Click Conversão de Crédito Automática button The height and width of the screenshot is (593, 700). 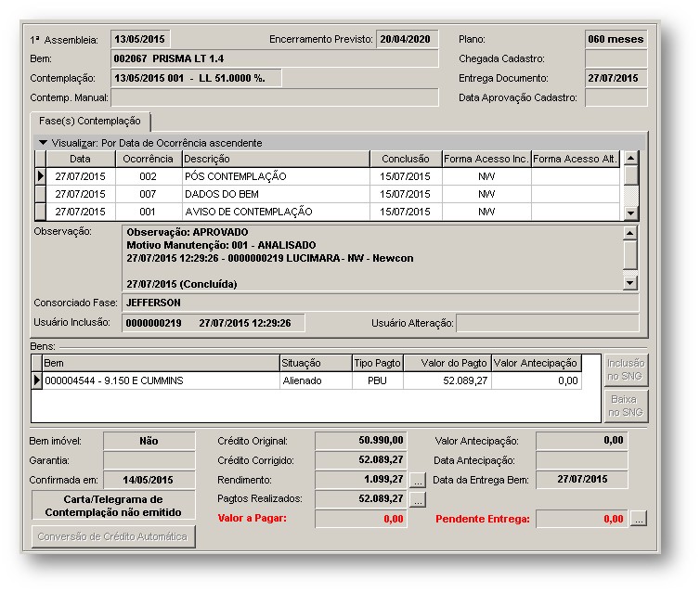click(x=113, y=536)
